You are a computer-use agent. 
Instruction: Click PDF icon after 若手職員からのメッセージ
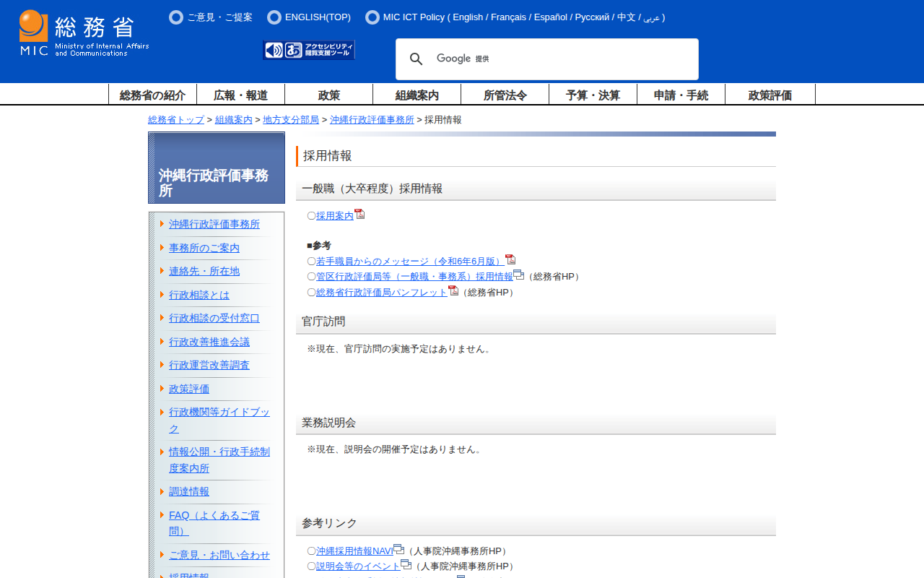click(x=510, y=259)
